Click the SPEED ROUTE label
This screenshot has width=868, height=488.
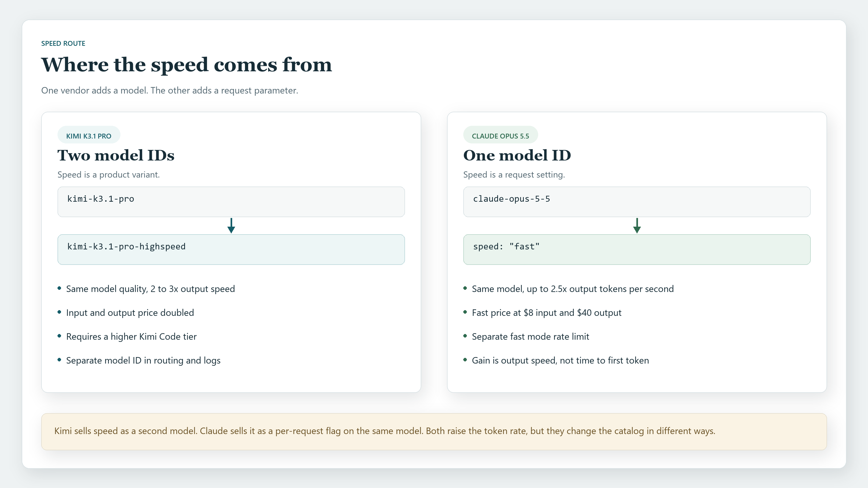(63, 43)
